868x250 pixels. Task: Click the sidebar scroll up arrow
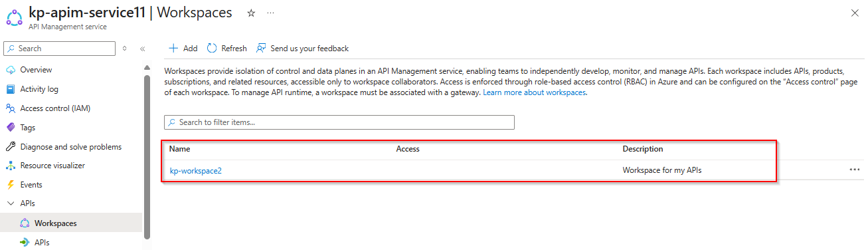(147, 67)
